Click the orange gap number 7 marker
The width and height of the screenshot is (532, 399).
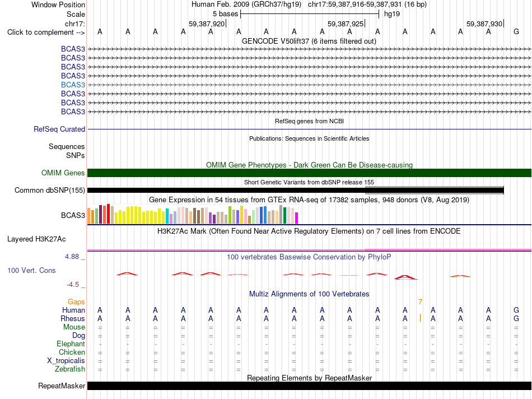pos(420,302)
